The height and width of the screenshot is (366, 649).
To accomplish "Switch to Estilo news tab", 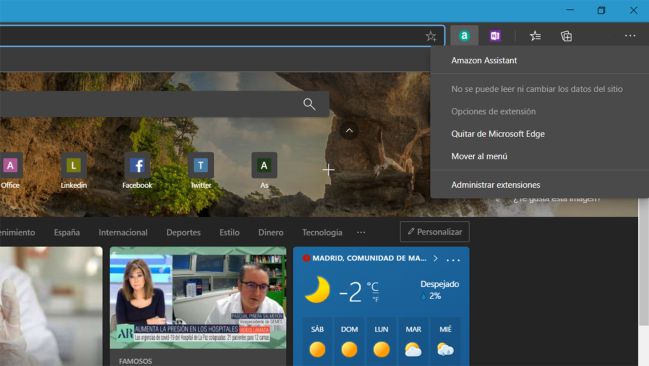I will click(x=229, y=232).
